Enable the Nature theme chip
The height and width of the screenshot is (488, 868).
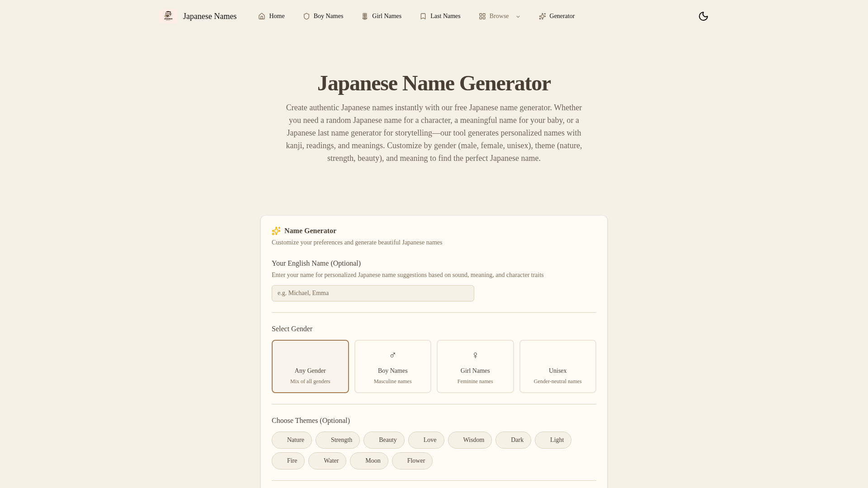(292, 440)
